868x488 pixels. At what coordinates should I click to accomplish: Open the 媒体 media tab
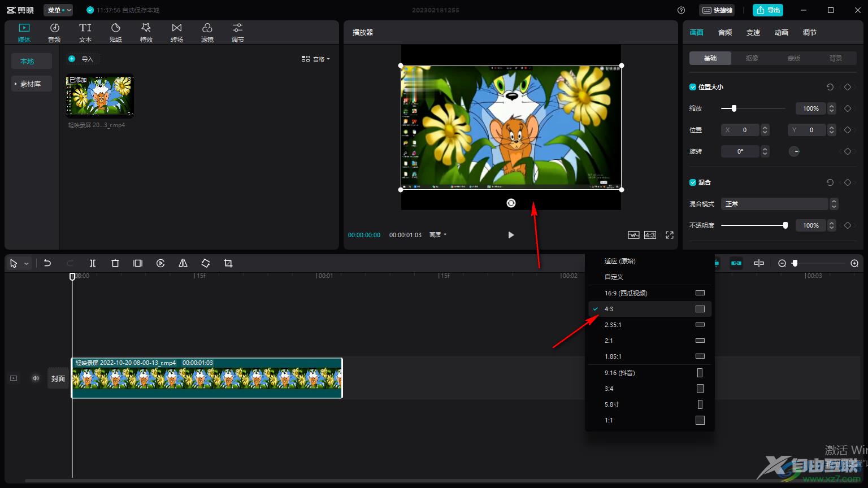(24, 33)
